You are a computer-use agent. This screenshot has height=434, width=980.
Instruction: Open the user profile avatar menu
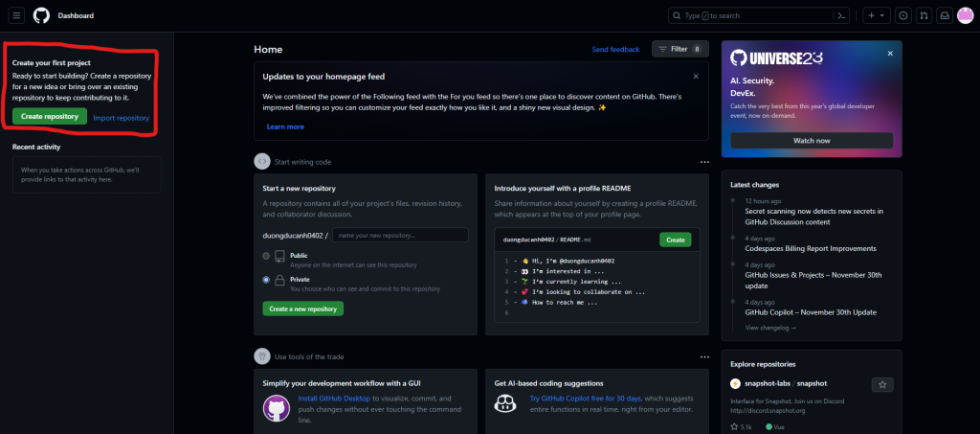[x=965, y=15]
